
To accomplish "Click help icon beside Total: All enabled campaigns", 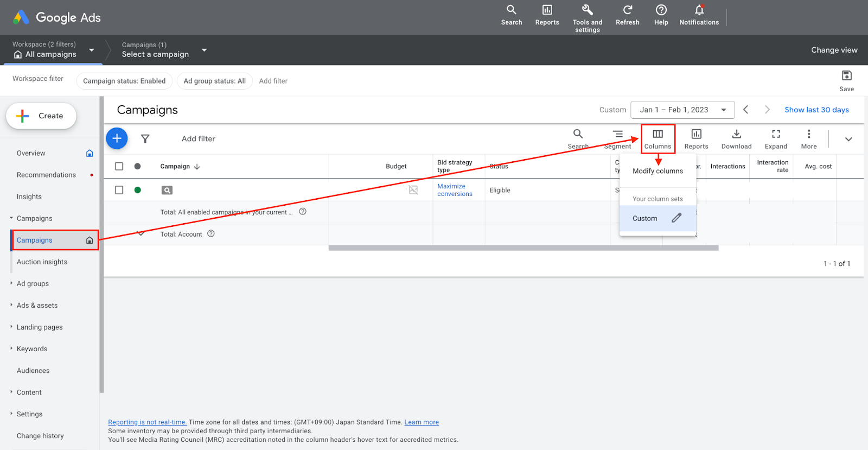I will [303, 212].
